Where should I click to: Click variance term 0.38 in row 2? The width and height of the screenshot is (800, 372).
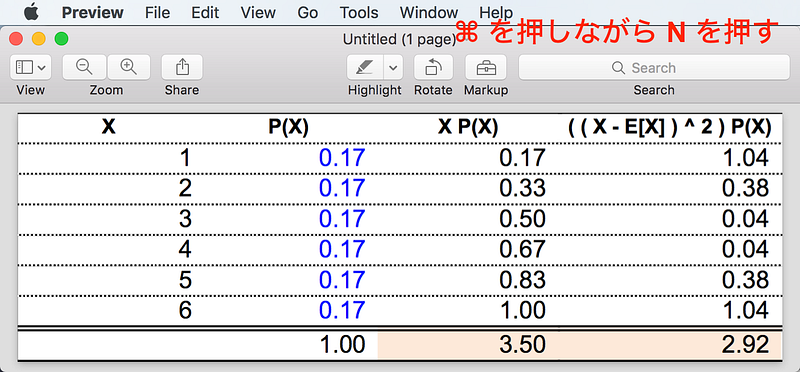pyautogui.click(x=746, y=189)
